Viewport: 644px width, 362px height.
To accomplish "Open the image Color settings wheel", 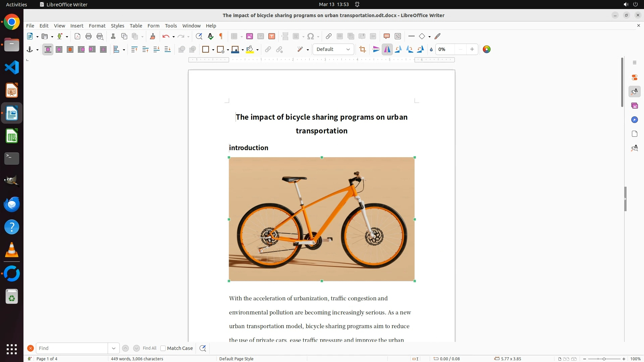I will pos(486,50).
